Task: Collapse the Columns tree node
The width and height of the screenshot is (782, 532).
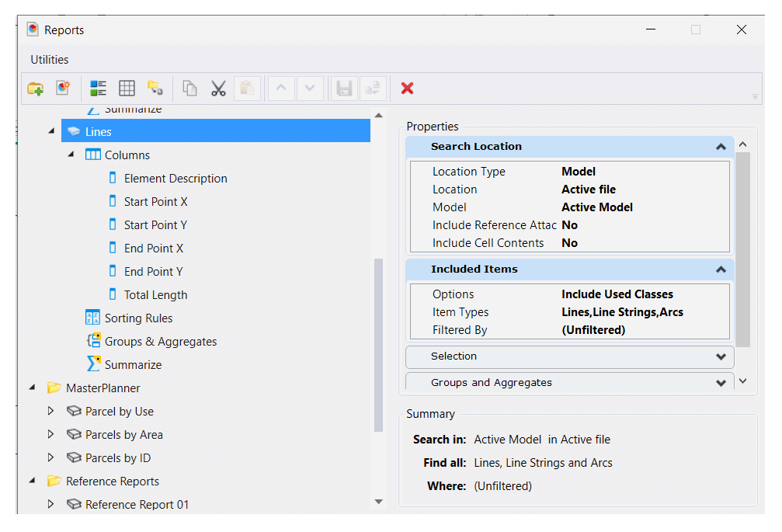Action: coord(71,155)
